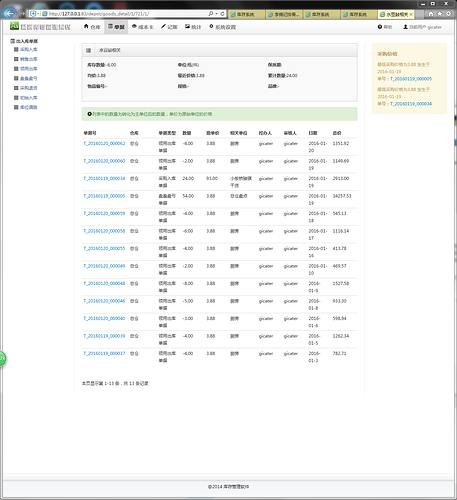Screen dimensions: 457x500
Task: Switch to the first 库存系统 browser tab
Action: click(x=246, y=14)
